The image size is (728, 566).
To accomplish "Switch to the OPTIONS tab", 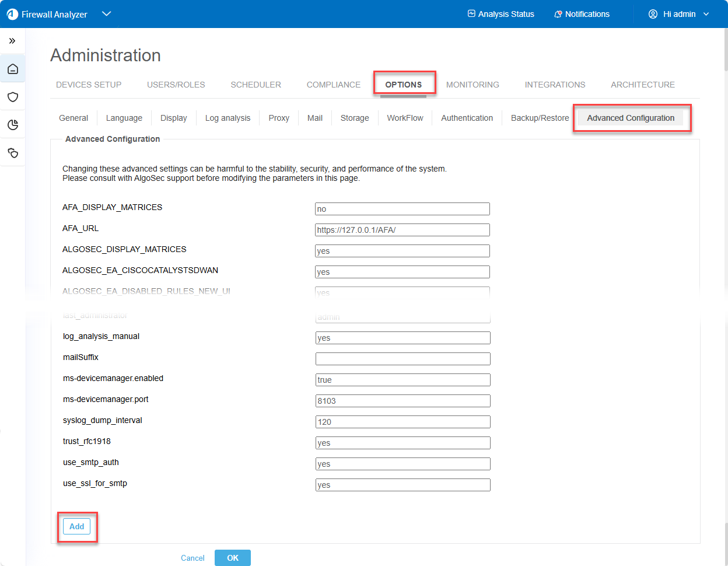I will pyautogui.click(x=403, y=85).
